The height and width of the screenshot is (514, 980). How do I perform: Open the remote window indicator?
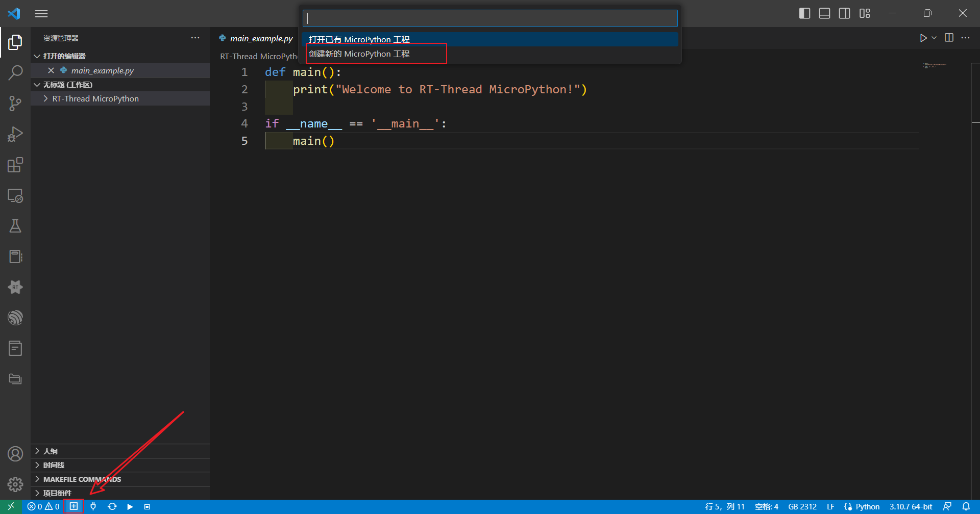pos(11,506)
